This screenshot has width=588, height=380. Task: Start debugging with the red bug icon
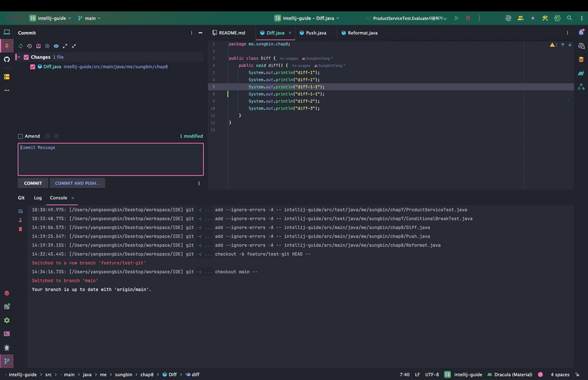pyautogui.click(x=467, y=18)
